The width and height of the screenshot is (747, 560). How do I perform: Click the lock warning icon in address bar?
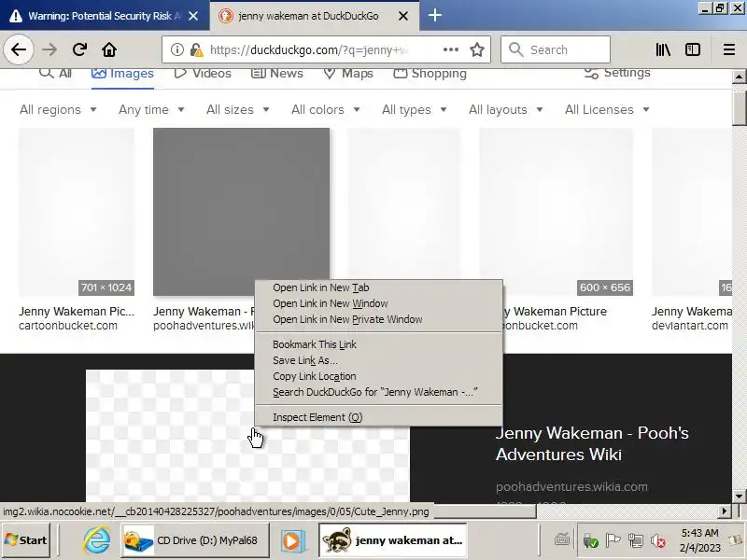(x=196, y=49)
